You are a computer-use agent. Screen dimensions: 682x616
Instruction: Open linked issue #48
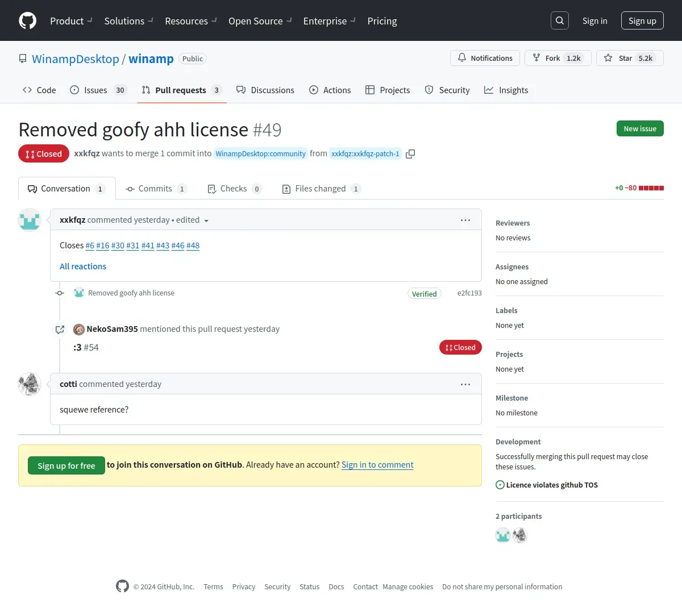click(193, 245)
